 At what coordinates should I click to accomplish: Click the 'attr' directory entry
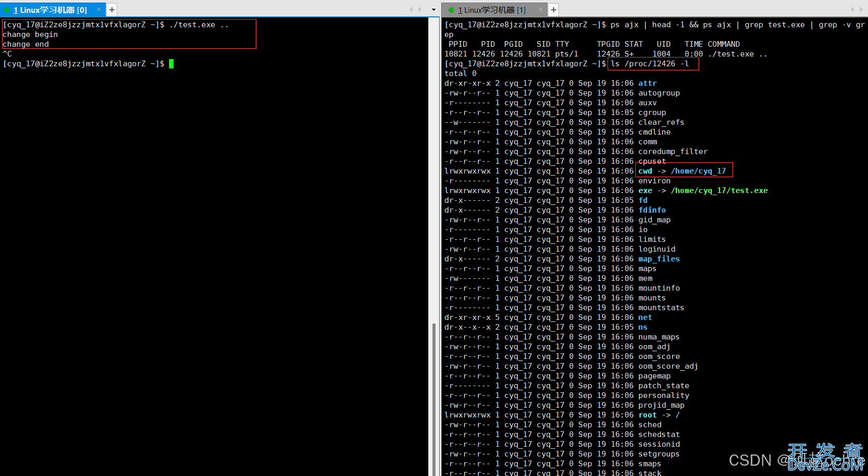(648, 83)
